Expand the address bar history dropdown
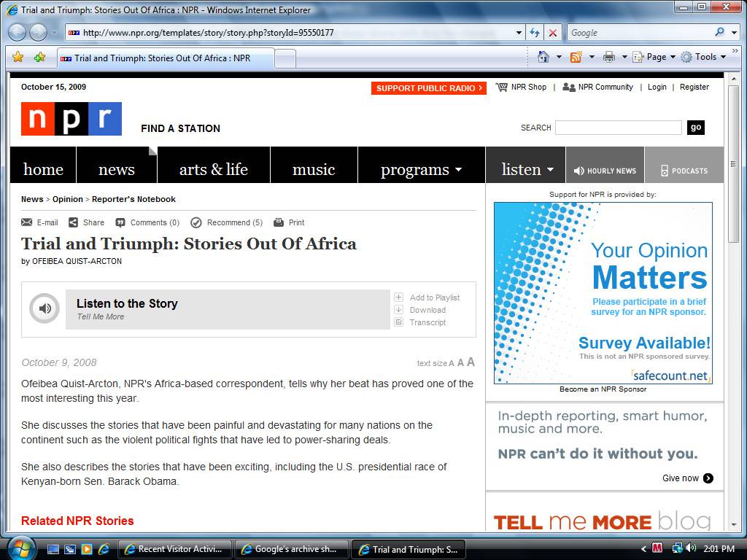Viewport: 747px width, 560px height. 519,33
